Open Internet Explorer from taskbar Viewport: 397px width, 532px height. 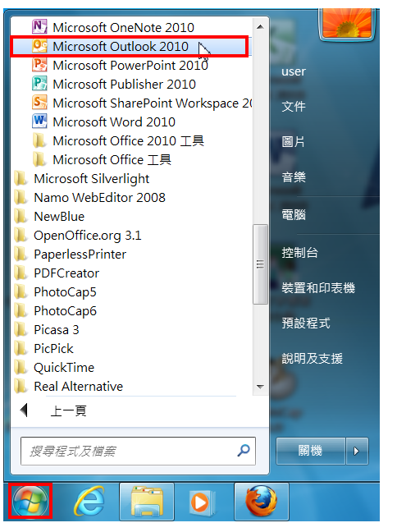89,502
